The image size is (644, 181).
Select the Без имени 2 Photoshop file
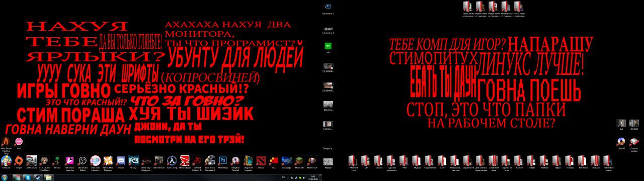click(328, 9)
